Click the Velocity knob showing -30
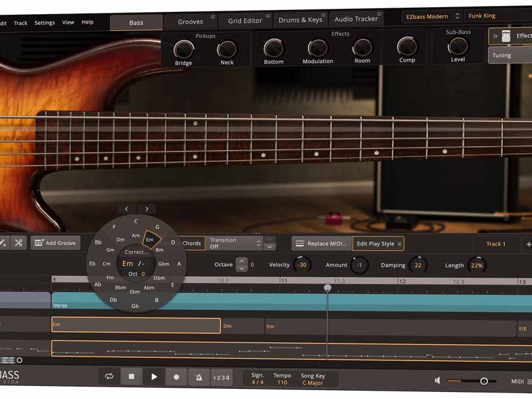 pos(301,265)
